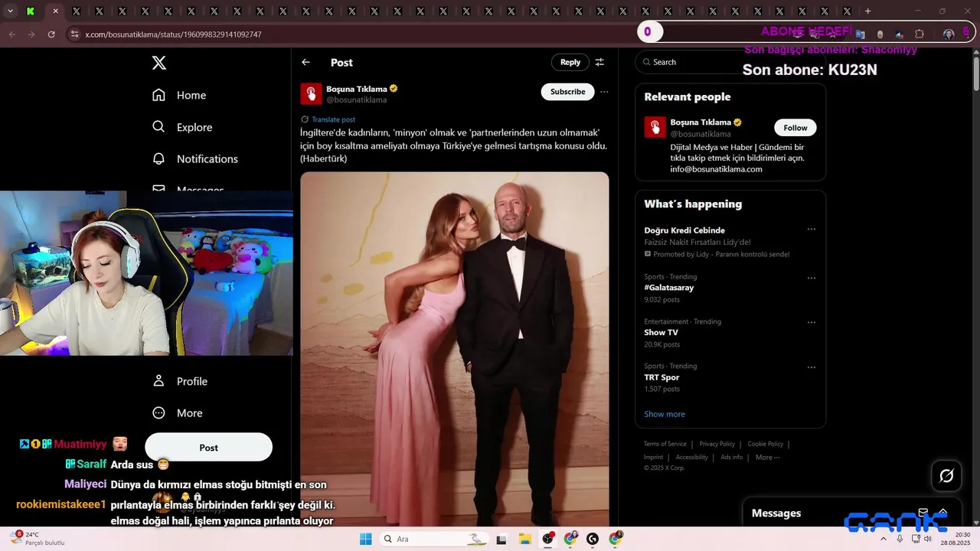Viewport: 980px width, 551px height.
Task: Open options for Doğru Kredi Cebinde promotion
Action: coord(812,230)
